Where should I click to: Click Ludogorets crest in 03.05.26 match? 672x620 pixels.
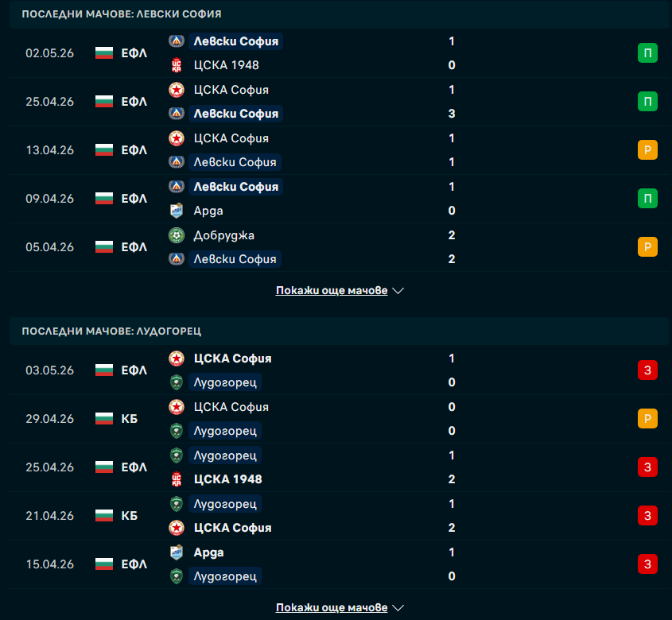176,382
